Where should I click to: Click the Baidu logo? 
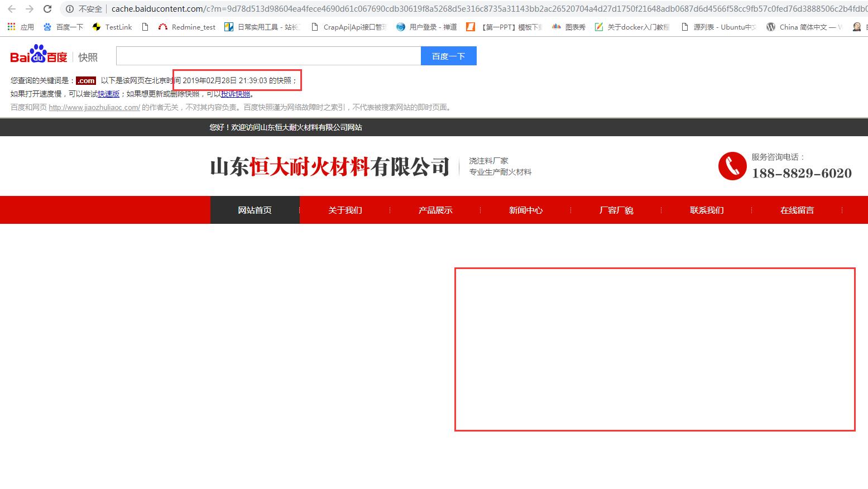click(x=39, y=55)
